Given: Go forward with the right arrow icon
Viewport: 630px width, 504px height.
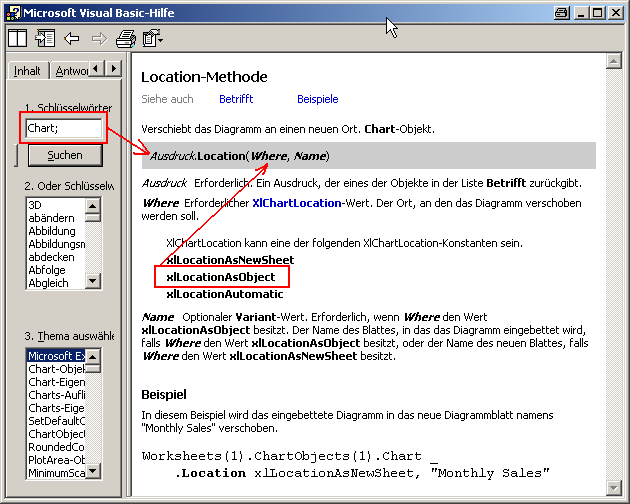Looking at the screenshot, I should coord(99,39).
